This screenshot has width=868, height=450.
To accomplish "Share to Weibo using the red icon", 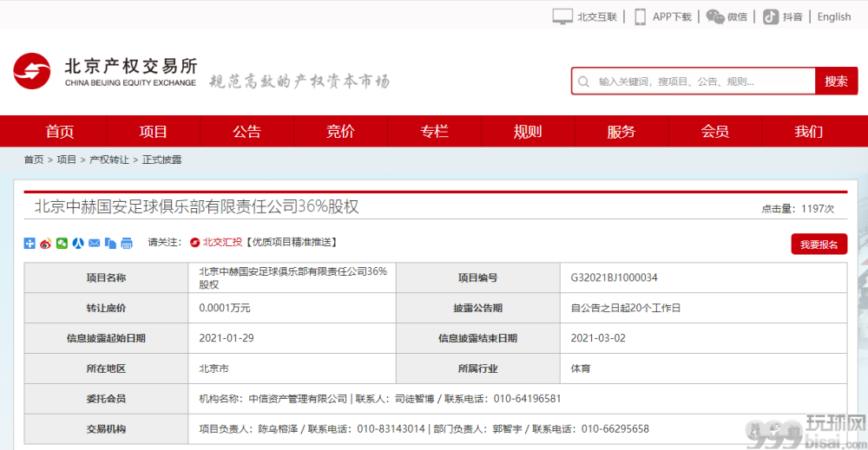I will click(x=45, y=244).
